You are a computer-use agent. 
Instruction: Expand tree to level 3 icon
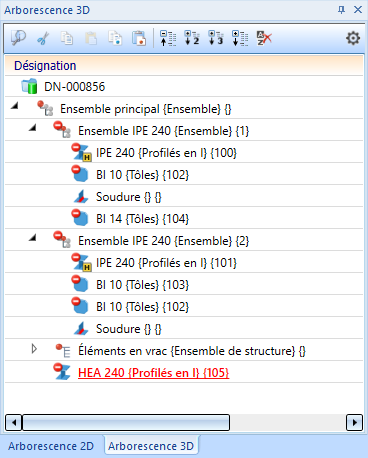(x=216, y=38)
